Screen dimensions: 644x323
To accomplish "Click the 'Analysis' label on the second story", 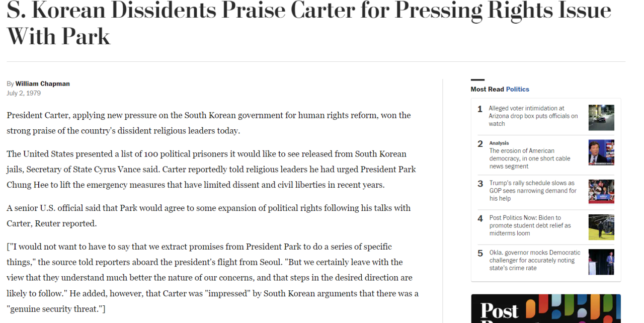I will click(x=499, y=143).
